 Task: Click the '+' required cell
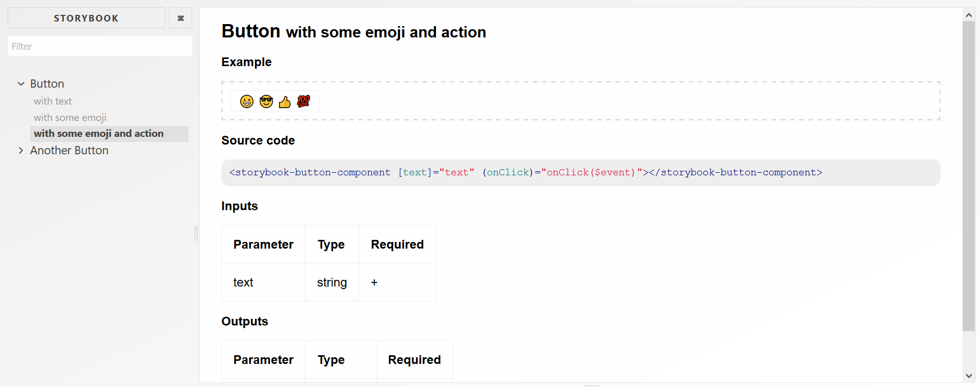[x=398, y=282]
